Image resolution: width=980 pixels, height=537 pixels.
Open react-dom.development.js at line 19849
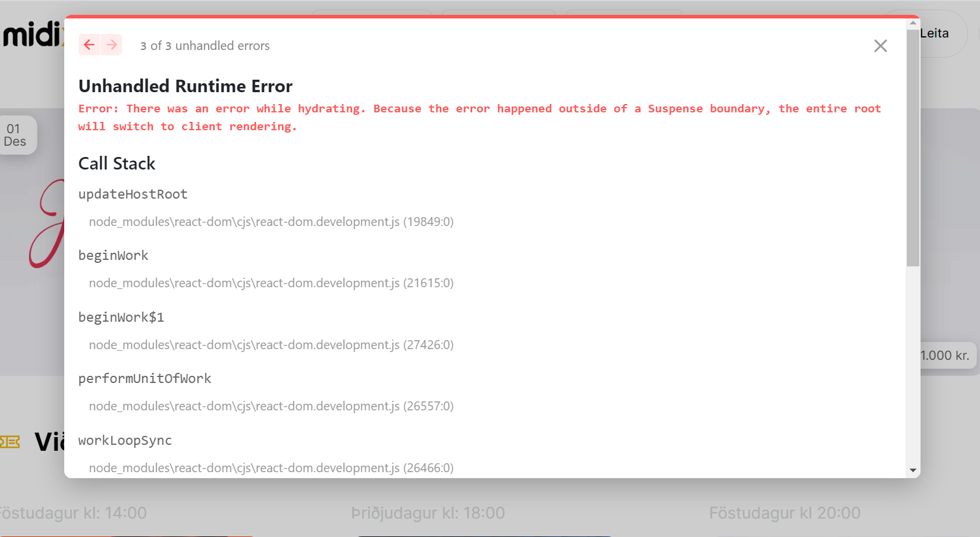coord(271,222)
